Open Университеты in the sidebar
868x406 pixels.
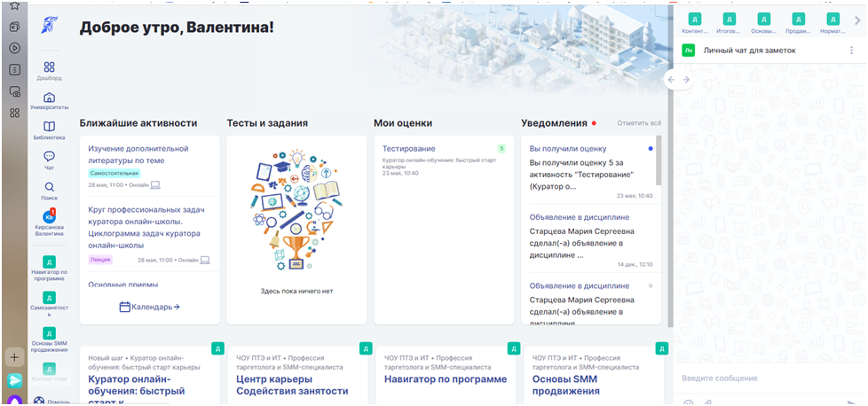pos(50,101)
